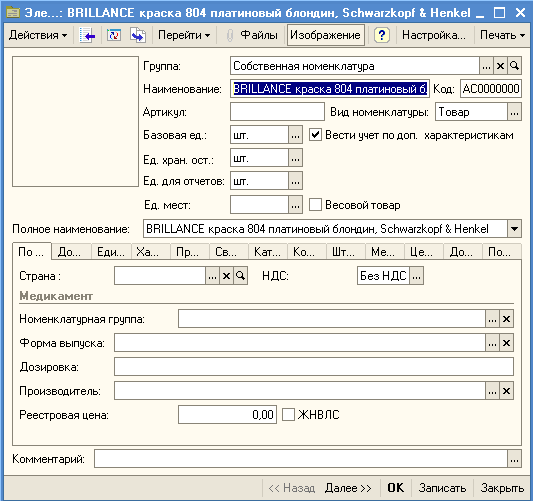This screenshot has width=533, height=501.
Task: Clear the Страна field with X
Action: [226, 276]
